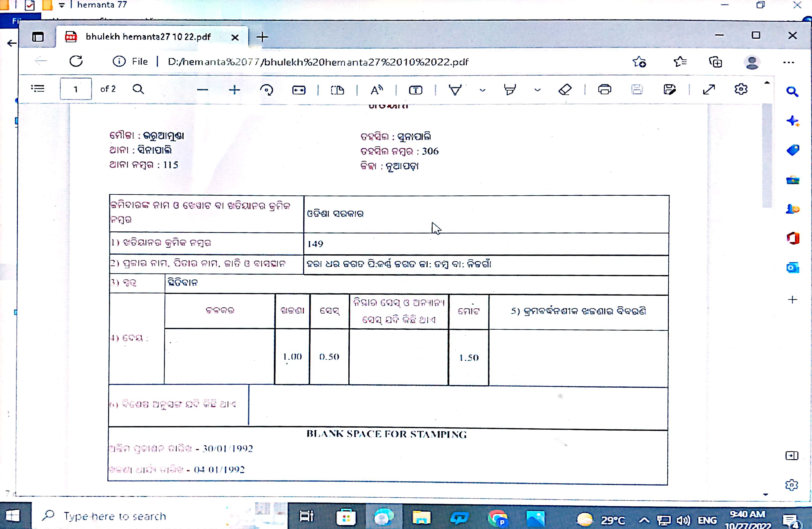Switch to bhulekh hemanta27 10 22.pdf tab
812x529 pixels.
[x=148, y=37]
